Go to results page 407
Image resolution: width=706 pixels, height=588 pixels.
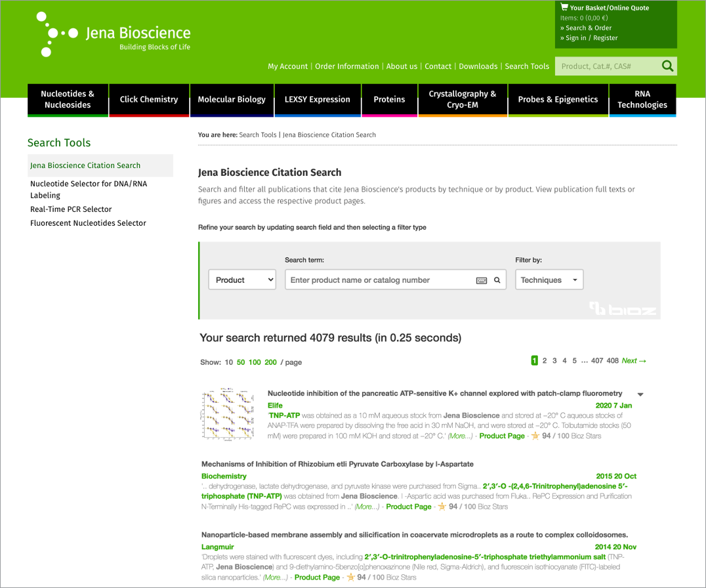[597, 361]
